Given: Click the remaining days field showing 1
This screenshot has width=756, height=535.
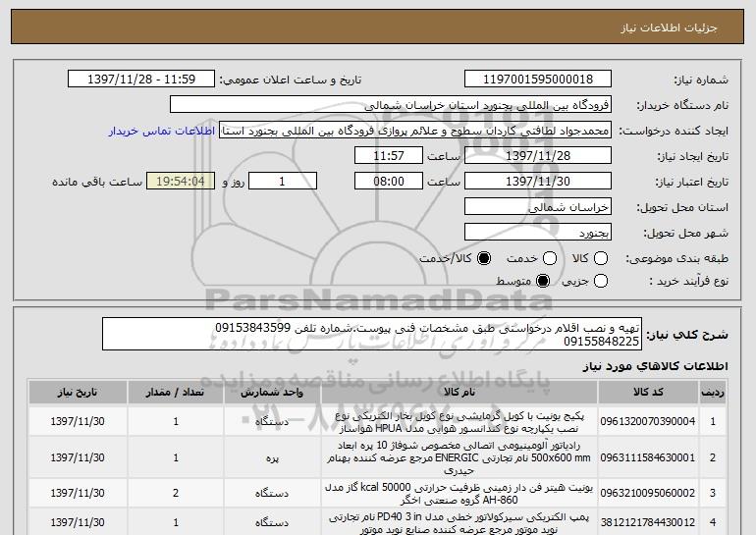Looking at the screenshot, I should 283,182.
